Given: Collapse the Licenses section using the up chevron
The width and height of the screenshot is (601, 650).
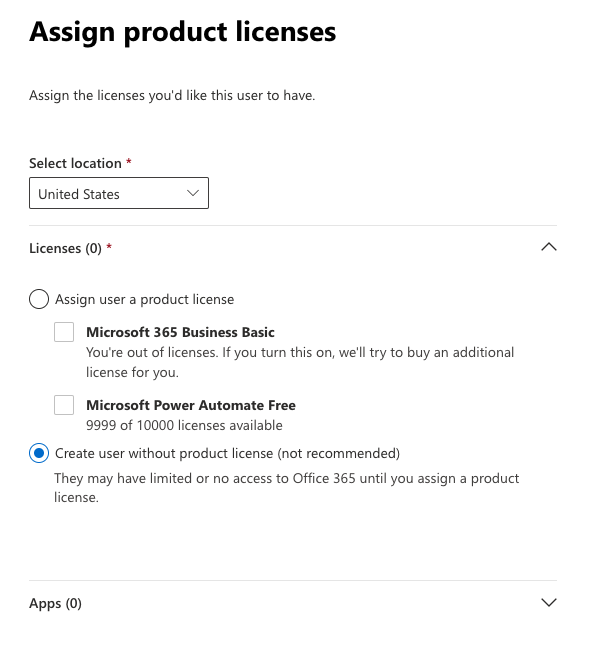Looking at the screenshot, I should [547, 248].
